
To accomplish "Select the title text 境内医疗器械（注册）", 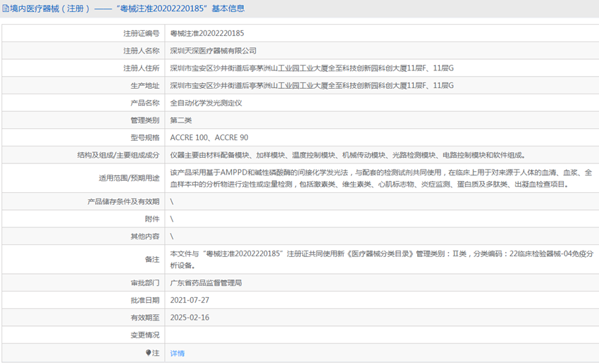I will point(51,8).
